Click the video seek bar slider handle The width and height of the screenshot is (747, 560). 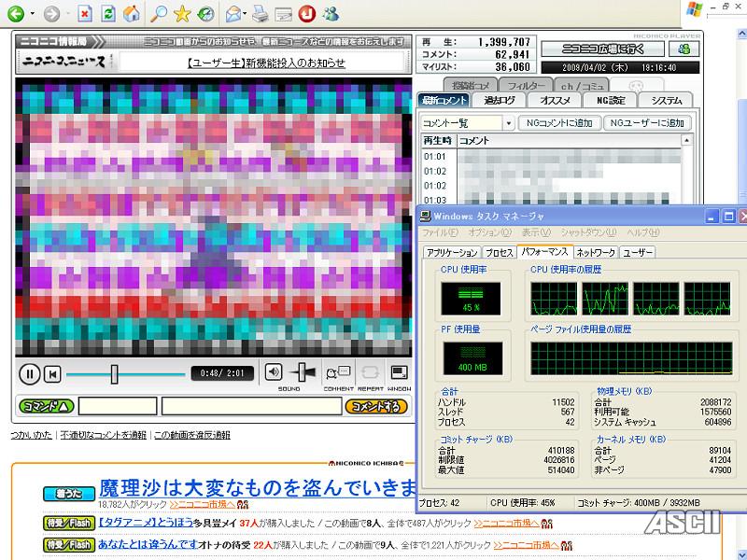click(x=114, y=374)
